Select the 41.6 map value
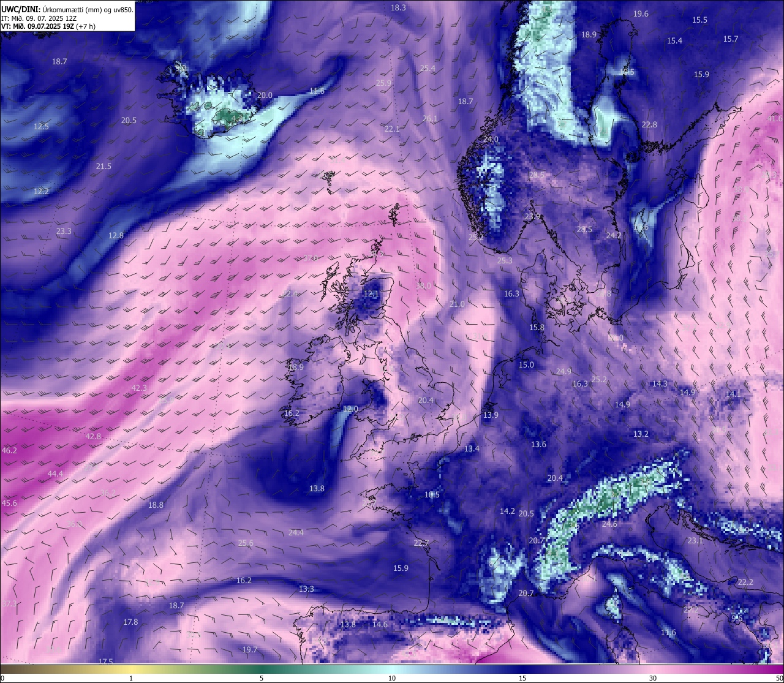Screen dimensions: 784x683 point(775,118)
